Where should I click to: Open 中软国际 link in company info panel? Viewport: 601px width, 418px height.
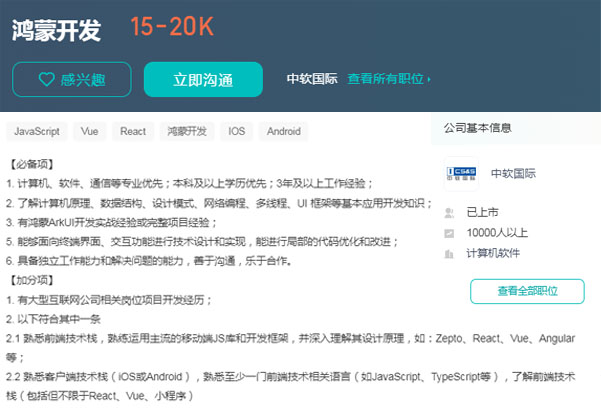513,174
